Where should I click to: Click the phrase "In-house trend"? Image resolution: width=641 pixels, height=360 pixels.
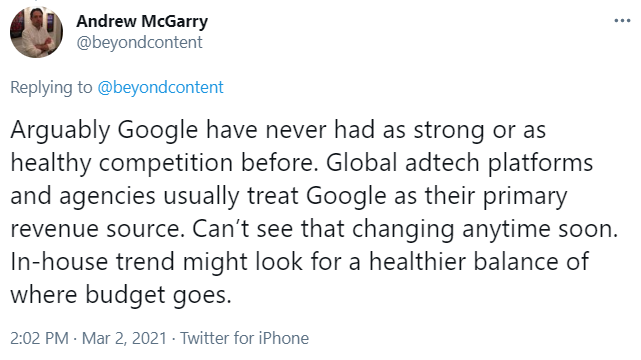(92, 262)
